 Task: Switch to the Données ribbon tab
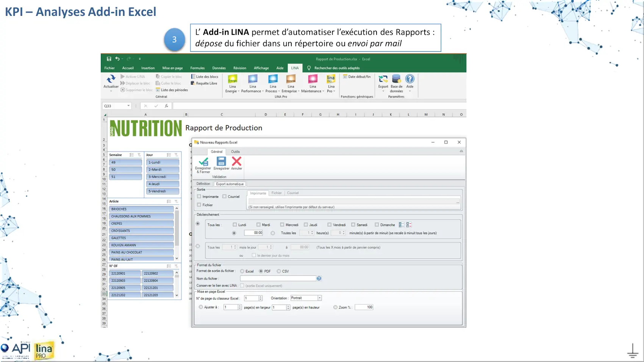[x=219, y=68]
